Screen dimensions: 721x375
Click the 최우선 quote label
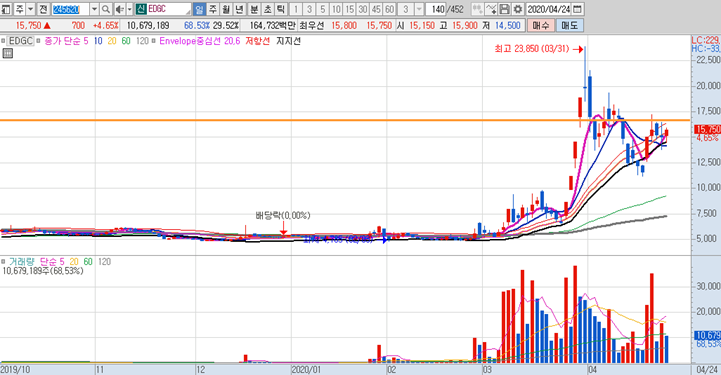point(312,25)
